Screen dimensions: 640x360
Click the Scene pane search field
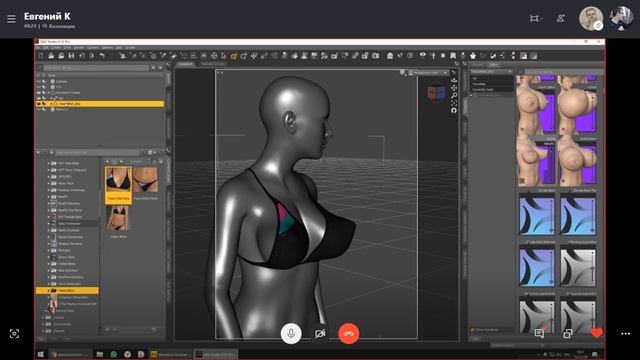coord(96,68)
